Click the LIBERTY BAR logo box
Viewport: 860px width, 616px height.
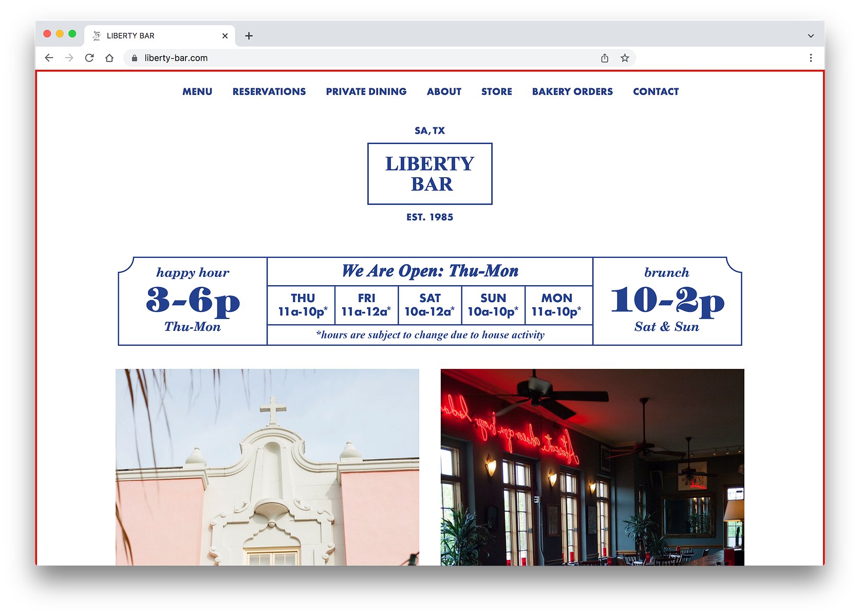coord(430,174)
